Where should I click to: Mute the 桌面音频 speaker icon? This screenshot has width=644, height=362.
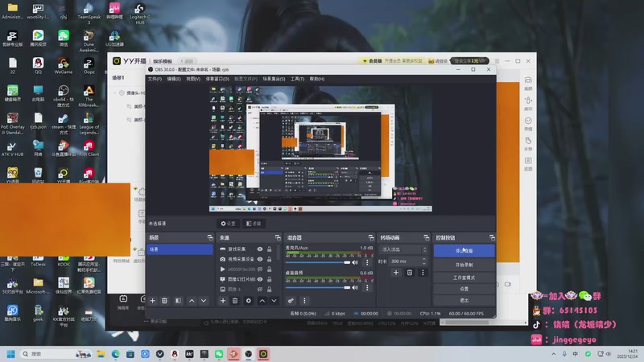[x=355, y=288]
